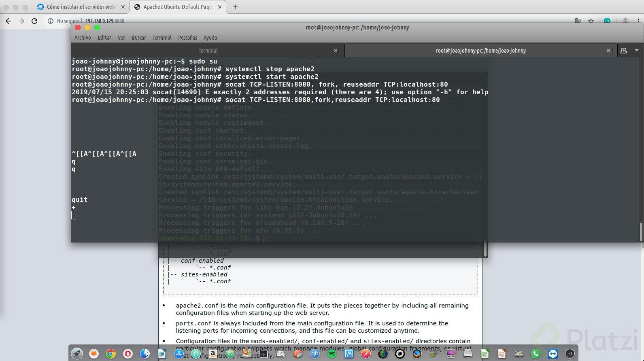Open the black circled 'a' app in the dock
This screenshot has height=361, width=644.
[x=400, y=354]
